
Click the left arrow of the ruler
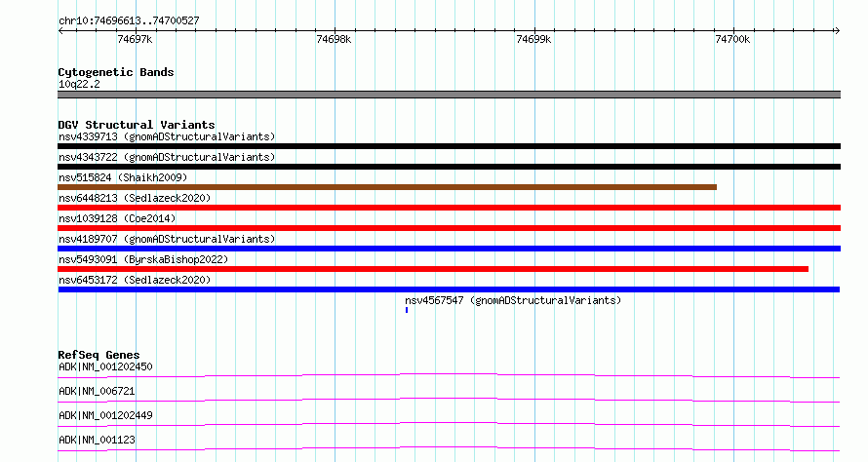tap(60, 31)
